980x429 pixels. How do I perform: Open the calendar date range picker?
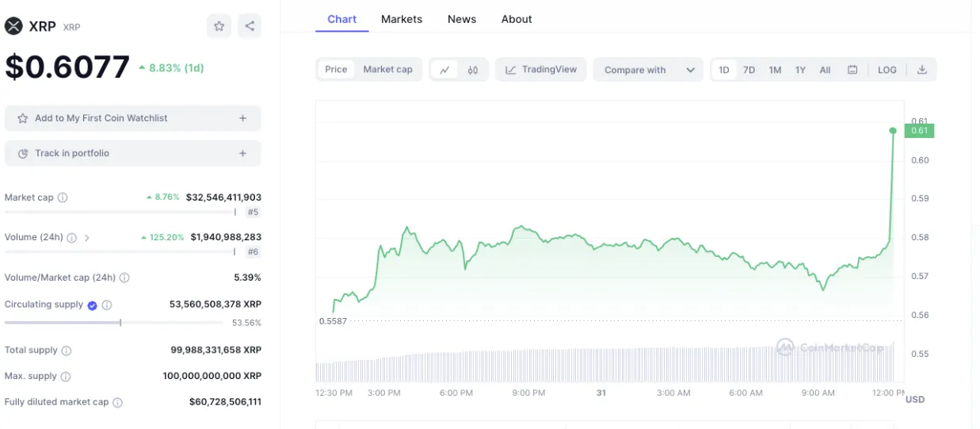coord(852,70)
